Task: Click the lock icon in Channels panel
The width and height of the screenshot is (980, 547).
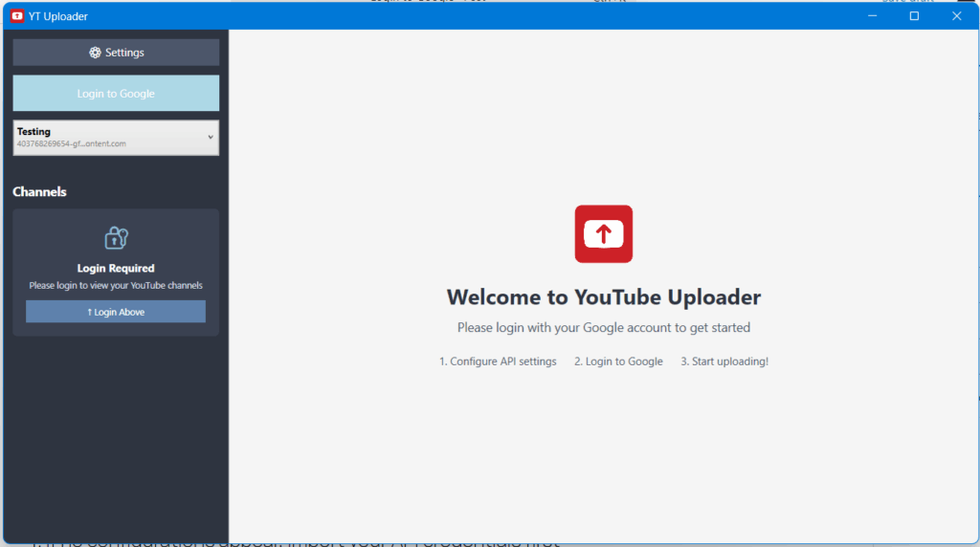Action: coord(116,238)
